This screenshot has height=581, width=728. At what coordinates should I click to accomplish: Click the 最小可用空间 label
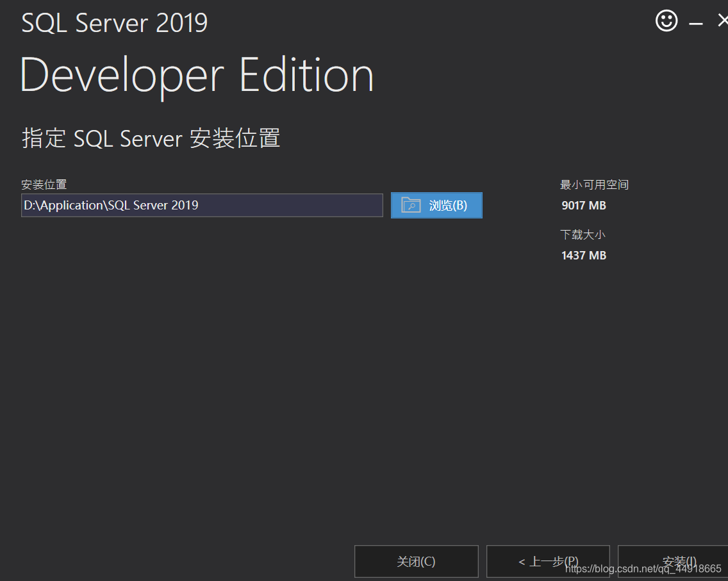click(594, 184)
